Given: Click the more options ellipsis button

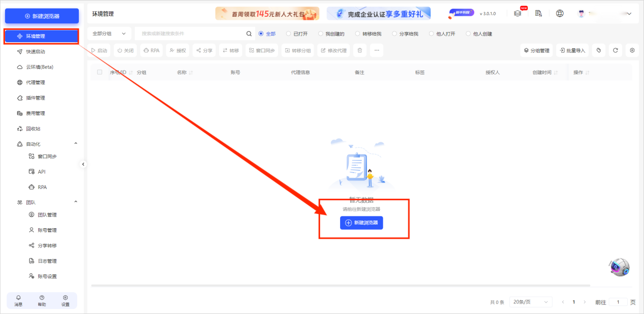Looking at the screenshot, I should coord(376,50).
